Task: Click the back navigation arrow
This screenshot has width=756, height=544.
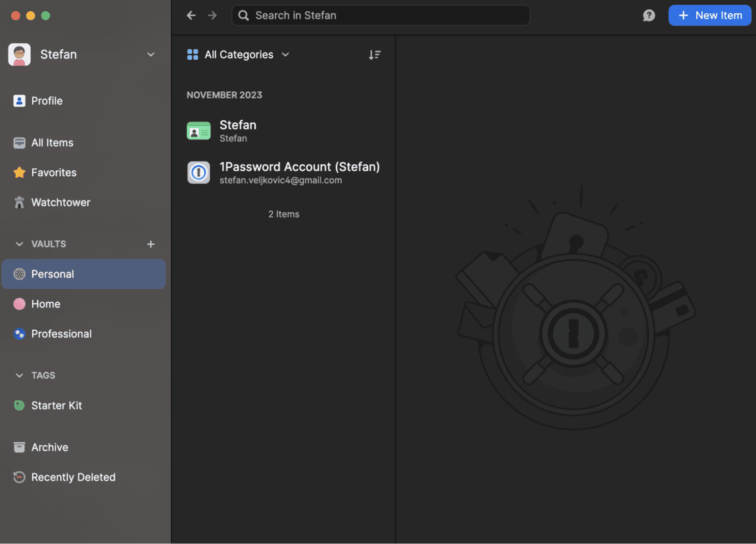Action: [x=191, y=15]
